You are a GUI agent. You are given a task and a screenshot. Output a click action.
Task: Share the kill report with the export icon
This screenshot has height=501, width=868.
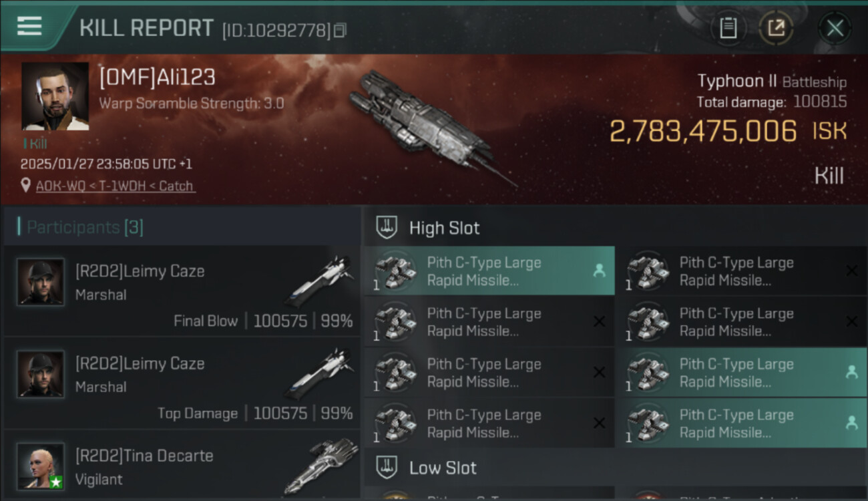pos(776,28)
